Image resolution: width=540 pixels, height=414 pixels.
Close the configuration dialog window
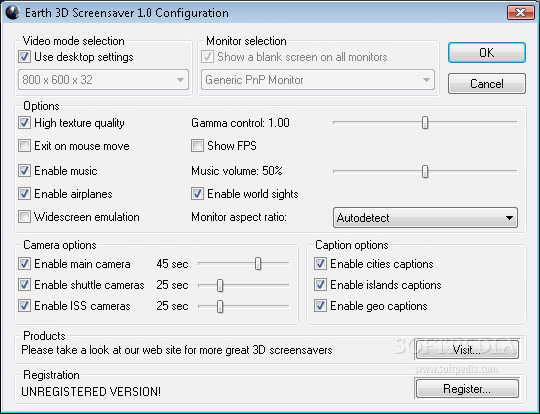520,13
